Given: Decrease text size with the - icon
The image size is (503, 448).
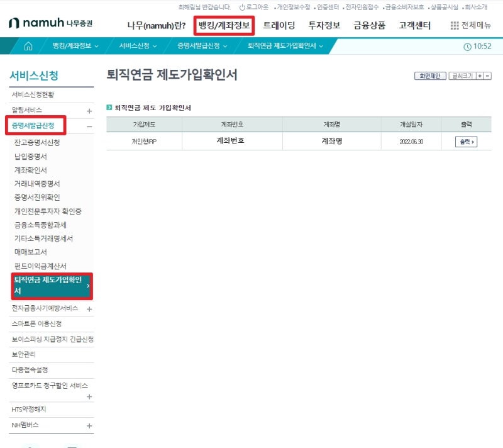Looking at the screenshot, I should point(489,76).
